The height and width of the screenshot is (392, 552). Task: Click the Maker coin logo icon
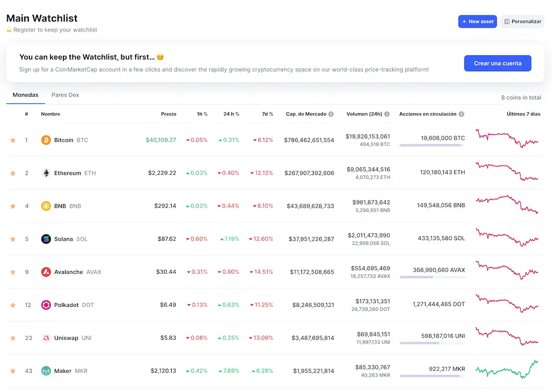(x=46, y=371)
